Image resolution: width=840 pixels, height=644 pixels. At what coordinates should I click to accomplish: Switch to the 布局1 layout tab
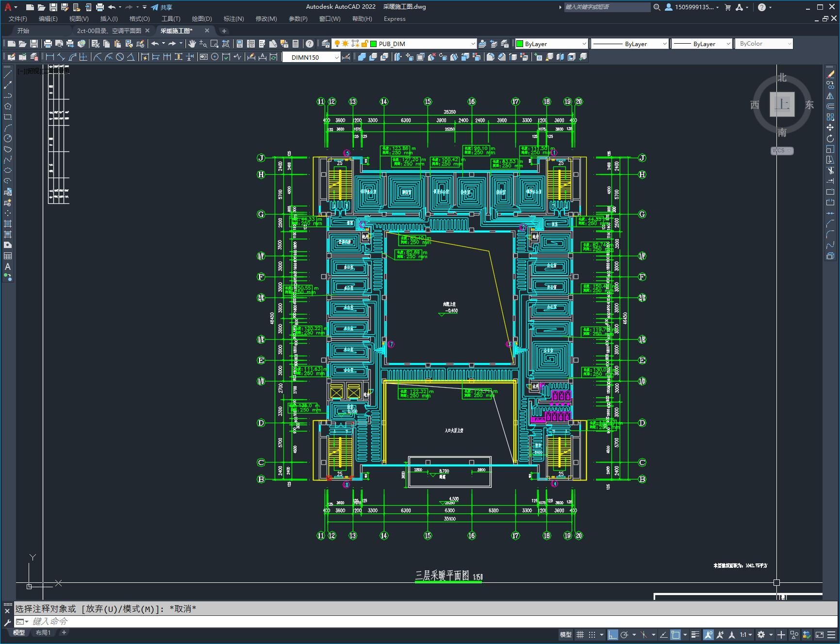click(43, 632)
